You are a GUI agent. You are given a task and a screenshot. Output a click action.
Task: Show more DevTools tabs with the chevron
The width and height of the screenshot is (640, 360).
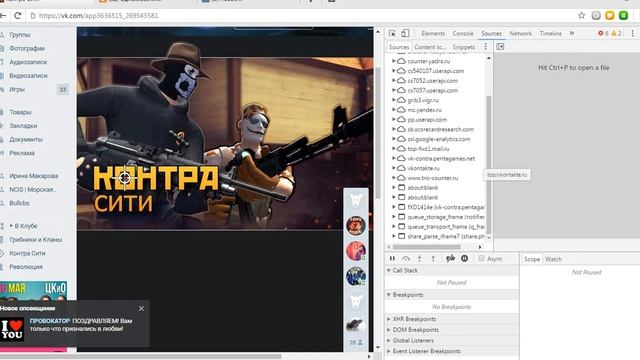(x=572, y=33)
